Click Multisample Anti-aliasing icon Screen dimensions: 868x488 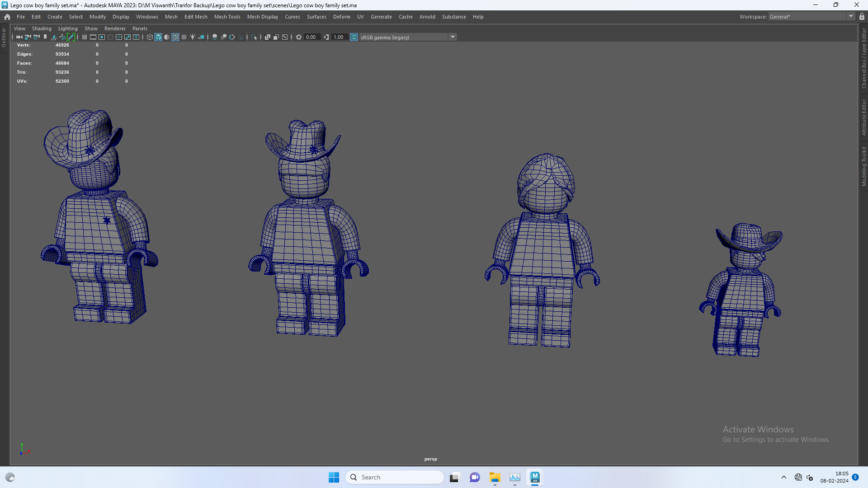click(x=232, y=37)
